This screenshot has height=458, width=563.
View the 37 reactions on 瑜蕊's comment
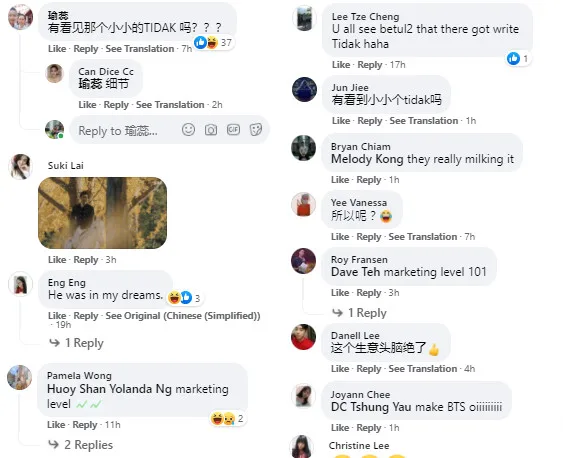click(x=213, y=42)
